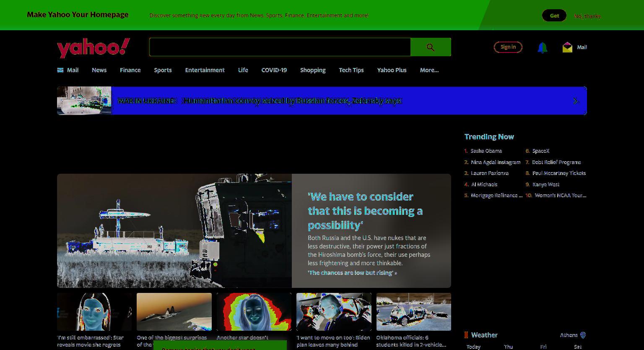Click the War in Ukraine banner thumbnail
The width and height of the screenshot is (644, 350).
[x=84, y=101]
